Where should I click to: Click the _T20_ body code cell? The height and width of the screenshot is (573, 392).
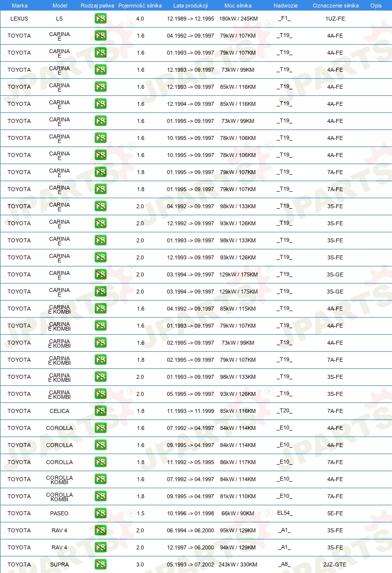tap(284, 411)
